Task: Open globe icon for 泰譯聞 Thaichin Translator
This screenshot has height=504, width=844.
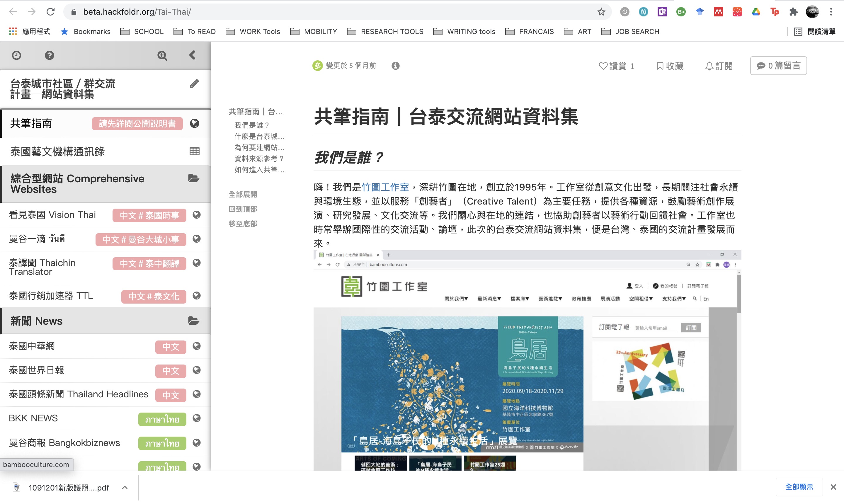Action: [x=197, y=263]
